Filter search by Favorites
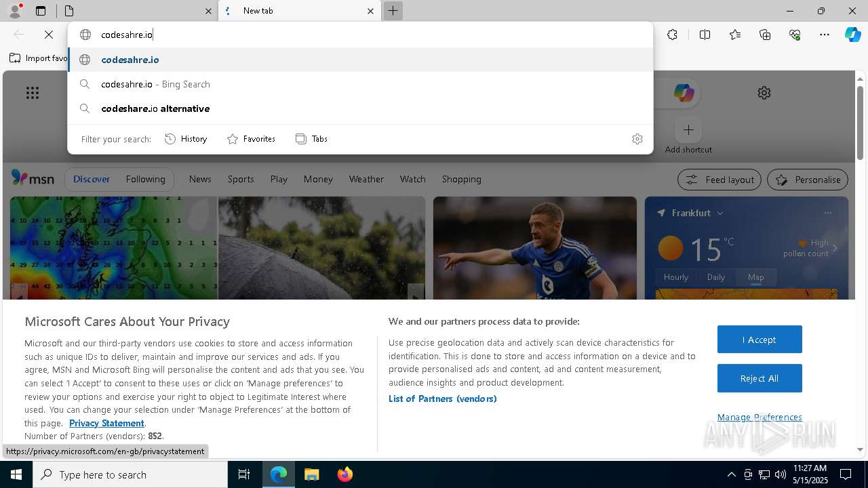The height and width of the screenshot is (488, 868). click(x=251, y=139)
